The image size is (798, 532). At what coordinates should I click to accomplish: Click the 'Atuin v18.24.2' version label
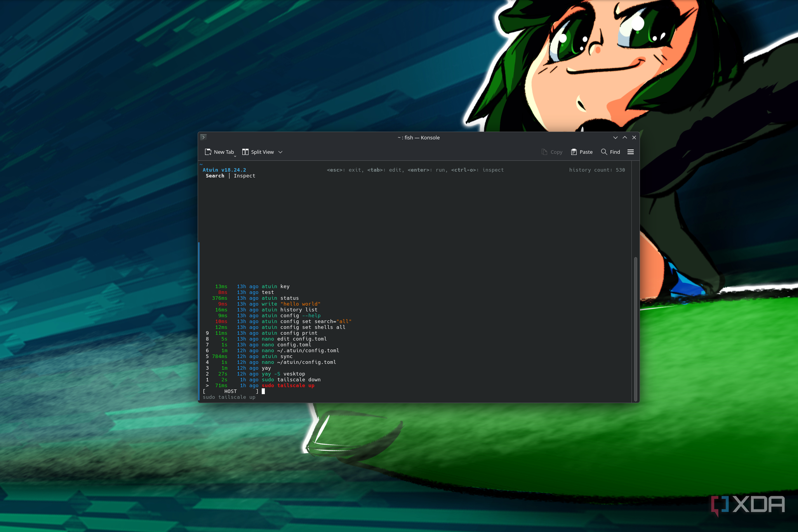[x=224, y=170]
